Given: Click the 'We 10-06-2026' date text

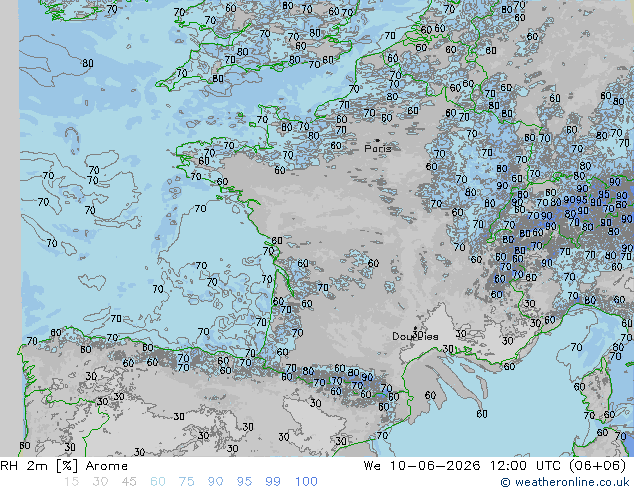Looking at the screenshot, I should tap(422, 466).
